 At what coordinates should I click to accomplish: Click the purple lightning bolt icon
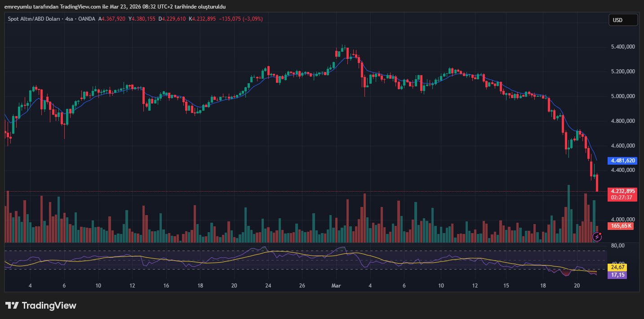[597, 236]
